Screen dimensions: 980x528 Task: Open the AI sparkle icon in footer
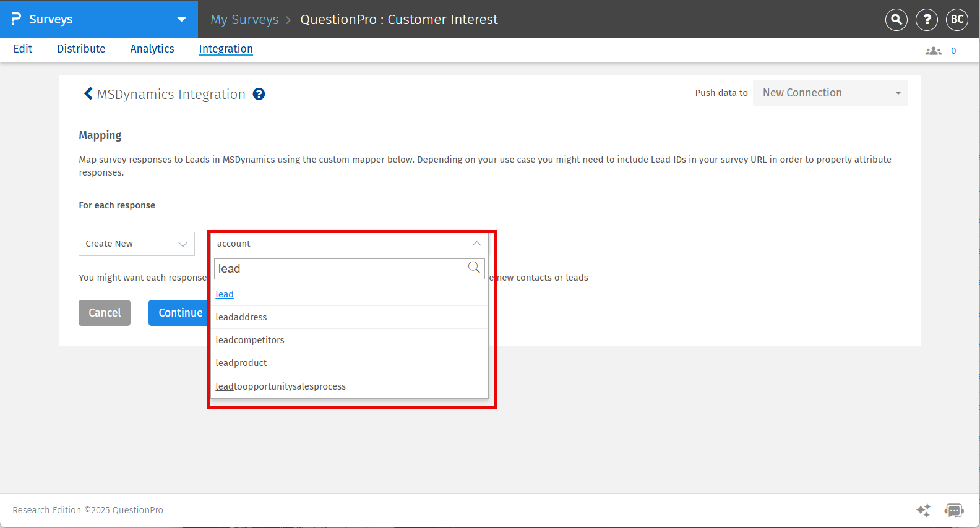[x=923, y=510]
